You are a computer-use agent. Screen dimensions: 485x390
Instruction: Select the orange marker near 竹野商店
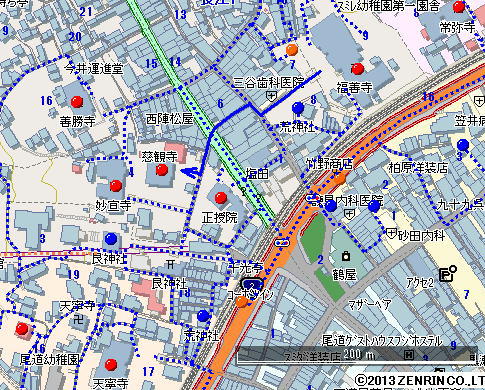(339, 179)
